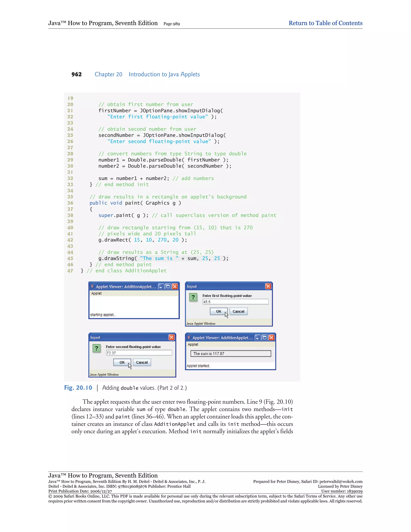Click the input field containing 72.37
Screen dimensions: 411x532
pos(139,353)
